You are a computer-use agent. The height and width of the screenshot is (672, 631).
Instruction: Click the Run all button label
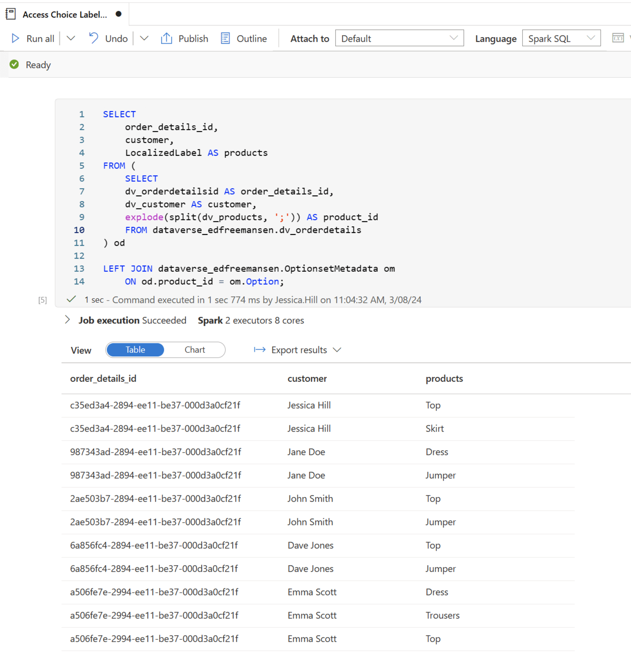40,39
